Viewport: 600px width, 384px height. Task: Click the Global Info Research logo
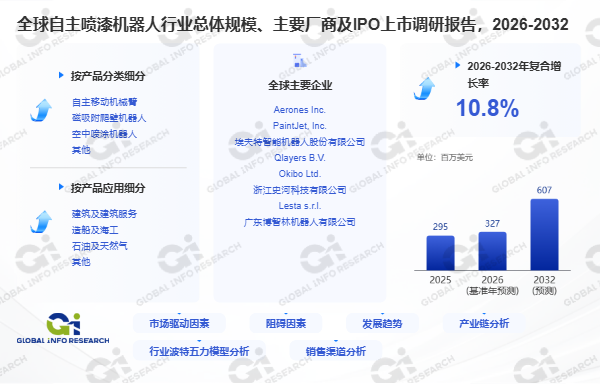63,329
